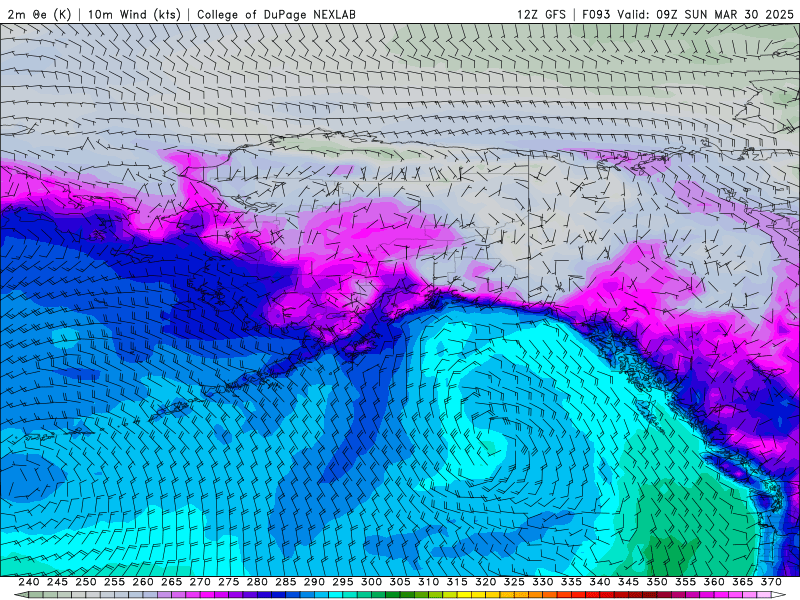Click the '10m Wind (kts)' header label
Viewport: 800px width, 600px height.
pyautogui.click(x=134, y=14)
